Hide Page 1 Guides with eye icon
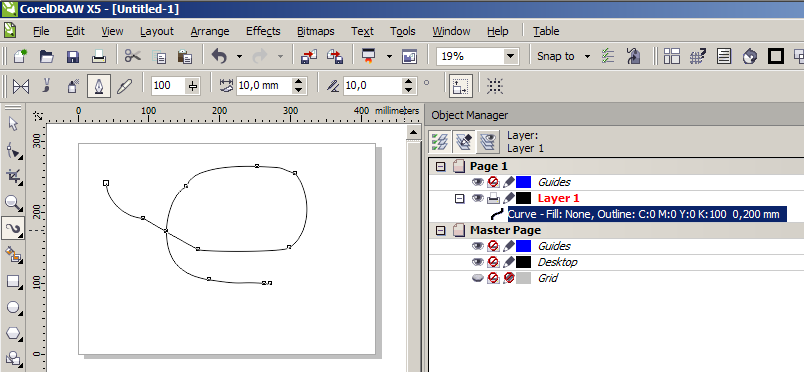 click(x=478, y=182)
